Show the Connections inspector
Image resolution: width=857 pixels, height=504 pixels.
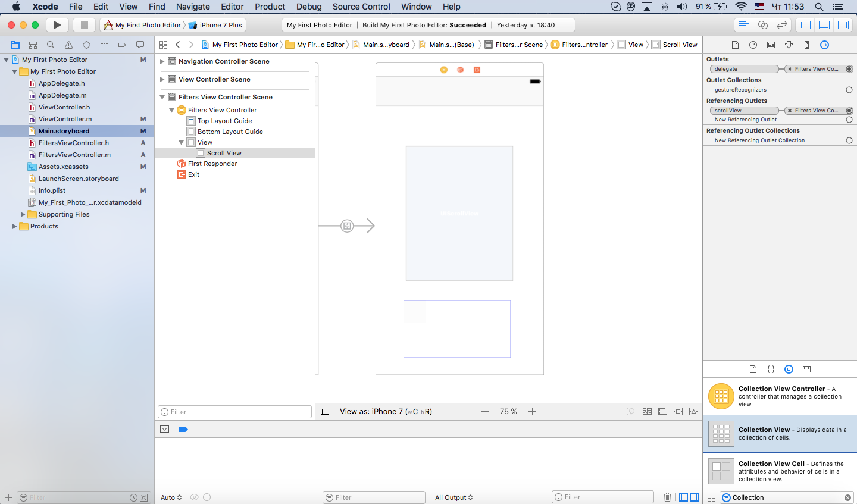(824, 45)
